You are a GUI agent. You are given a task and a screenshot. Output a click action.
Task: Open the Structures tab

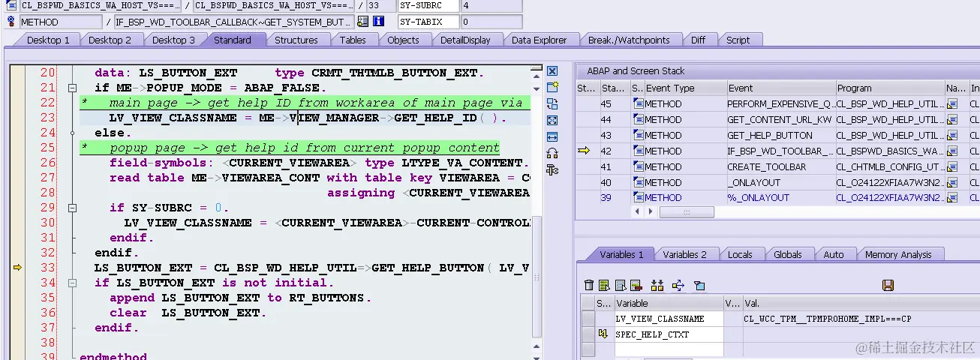296,40
